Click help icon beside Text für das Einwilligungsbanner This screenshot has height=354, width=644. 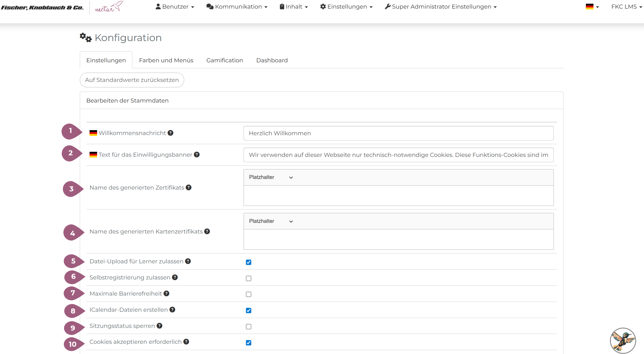[x=197, y=155]
